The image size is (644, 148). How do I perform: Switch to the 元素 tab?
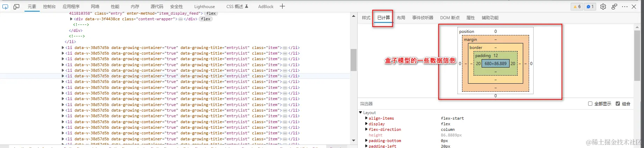(32, 6)
